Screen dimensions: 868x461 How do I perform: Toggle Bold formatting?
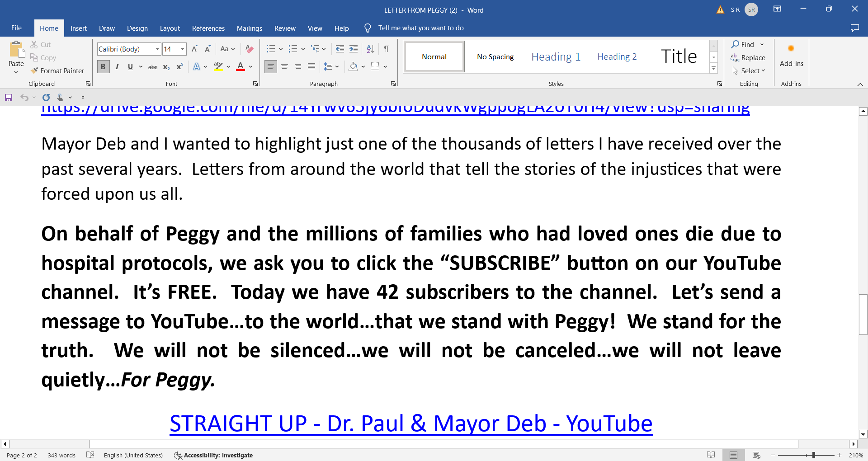pyautogui.click(x=103, y=67)
